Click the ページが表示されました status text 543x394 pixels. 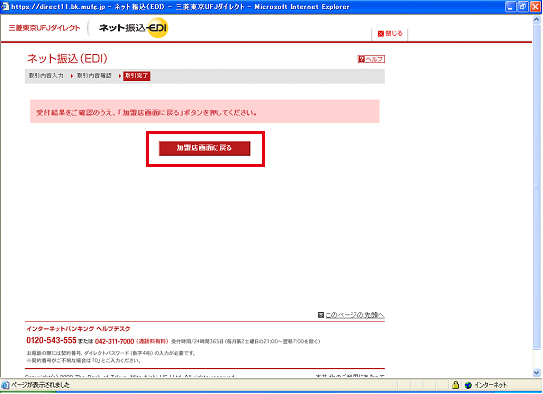pos(41,385)
